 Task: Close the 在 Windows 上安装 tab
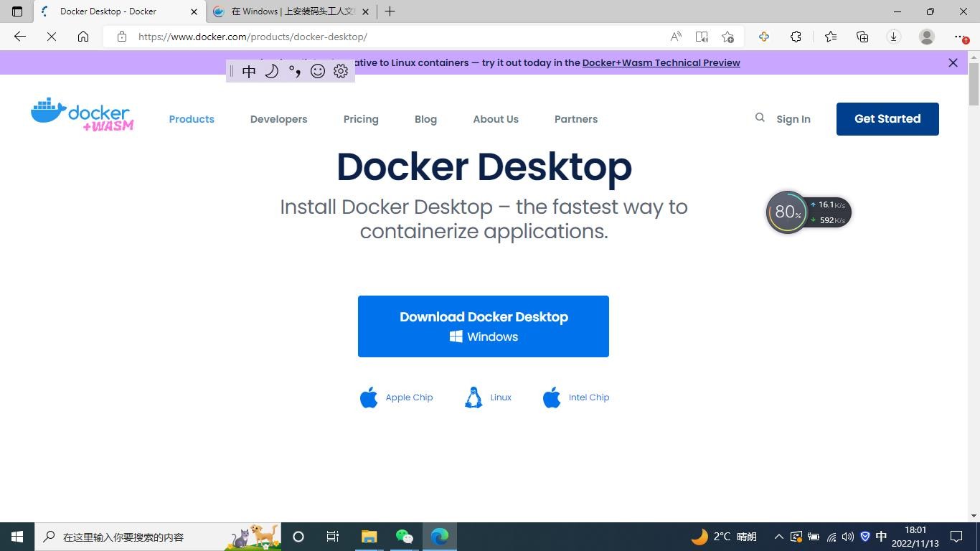click(x=366, y=11)
